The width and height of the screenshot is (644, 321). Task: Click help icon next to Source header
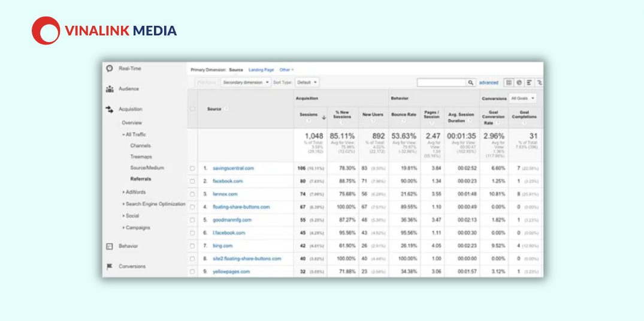(226, 109)
